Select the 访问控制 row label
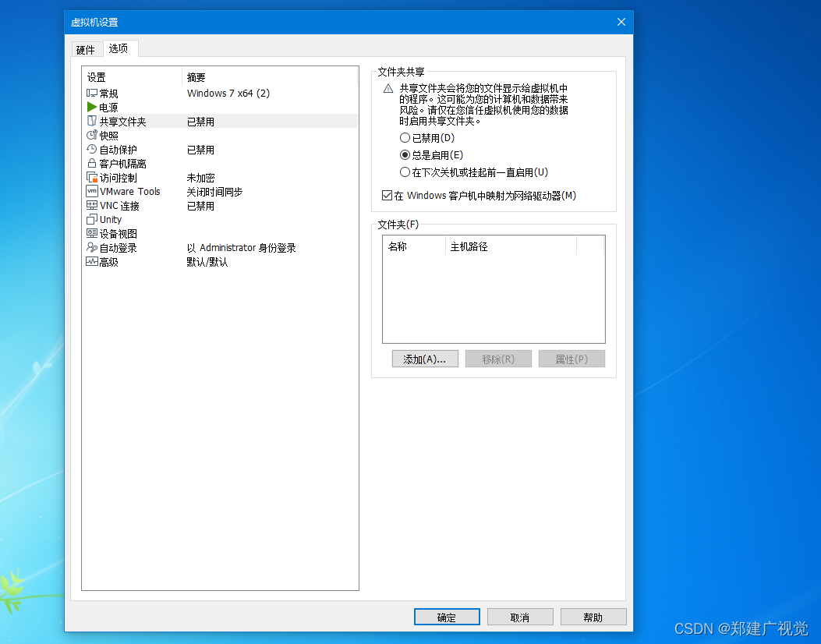The height and width of the screenshot is (644, 821). (x=119, y=178)
